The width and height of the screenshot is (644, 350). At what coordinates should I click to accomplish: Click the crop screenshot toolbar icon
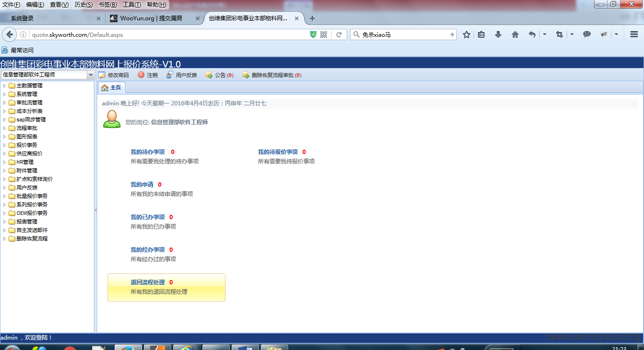[x=560, y=34]
